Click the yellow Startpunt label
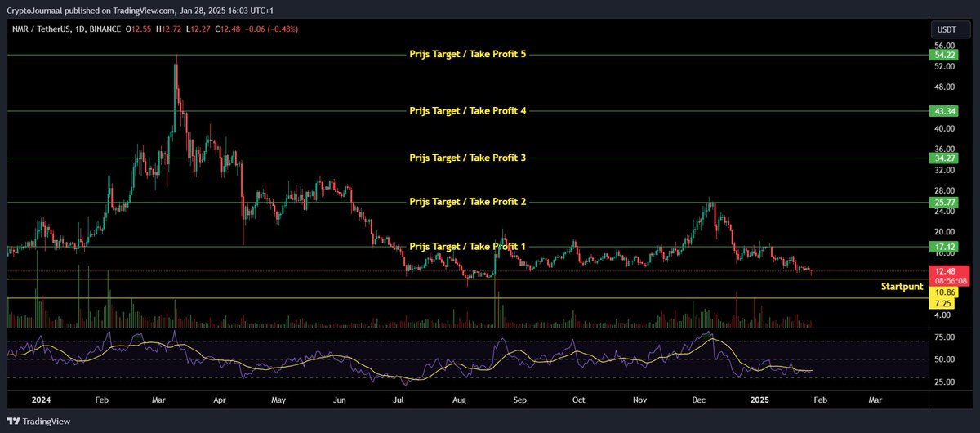Viewport: 980px width, 433px height. pyautogui.click(x=902, y=287)
